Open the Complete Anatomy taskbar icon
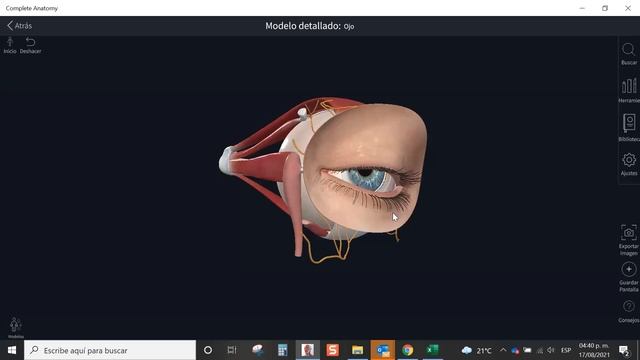 307,350
